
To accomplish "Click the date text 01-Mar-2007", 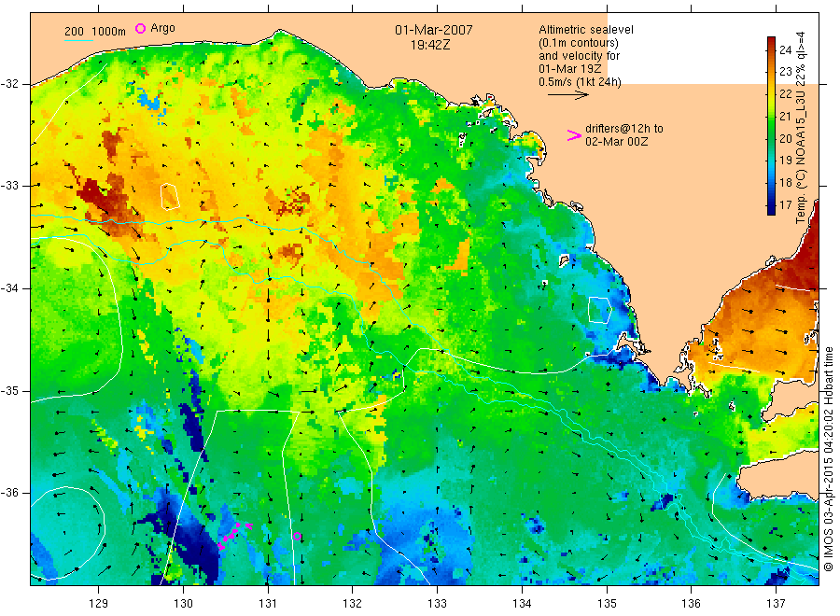I will click(x=434, y=31).
